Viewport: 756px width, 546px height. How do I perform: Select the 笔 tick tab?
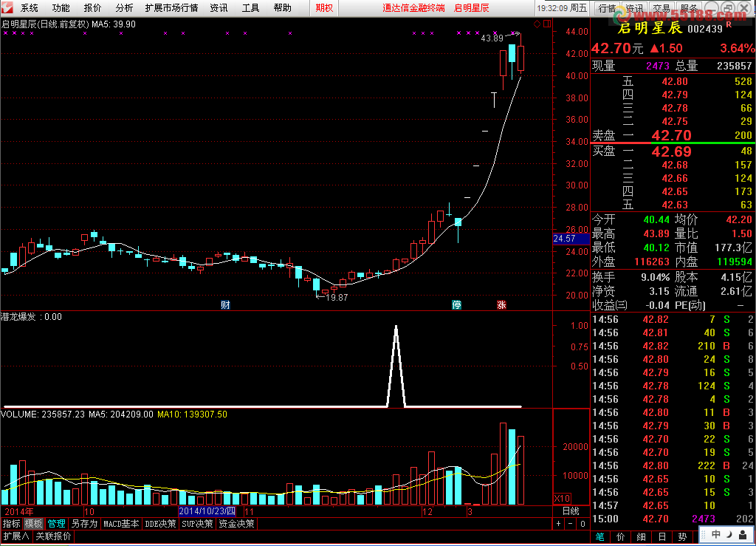[599, 537]
